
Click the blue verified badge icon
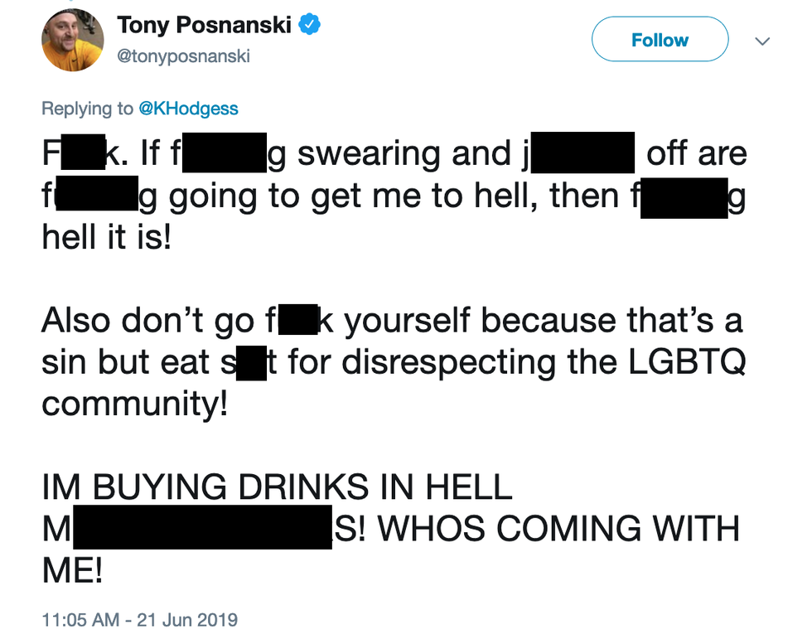tap(308, 26)
